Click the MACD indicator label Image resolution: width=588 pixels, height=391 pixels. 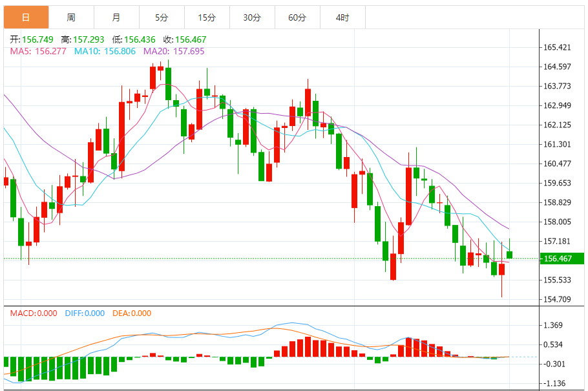[34, 313]
